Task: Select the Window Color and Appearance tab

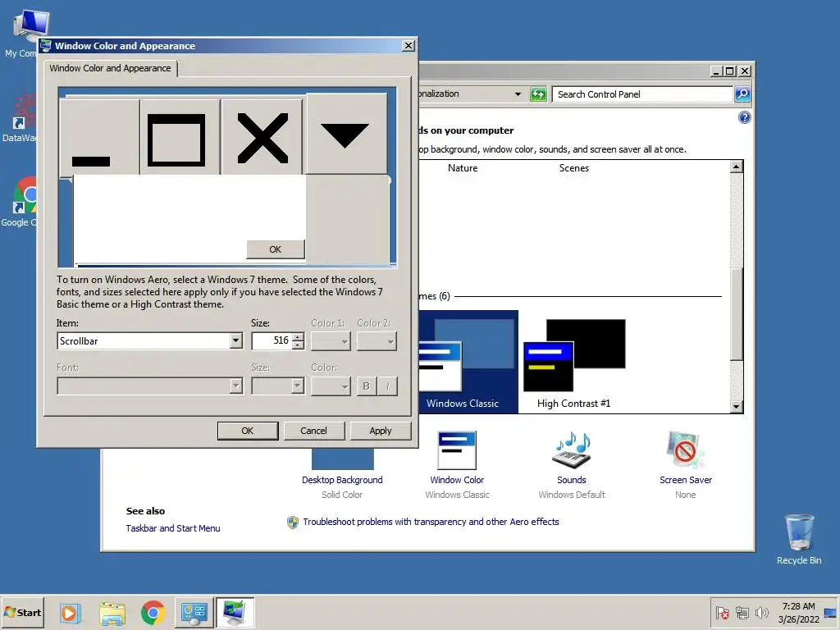Action: click(111, 68)
